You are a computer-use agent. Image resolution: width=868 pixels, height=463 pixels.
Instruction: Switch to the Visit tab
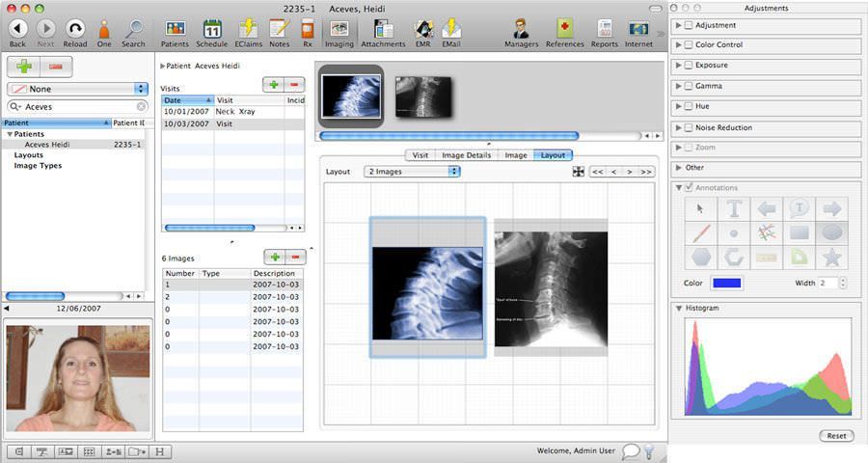[420, 154]
